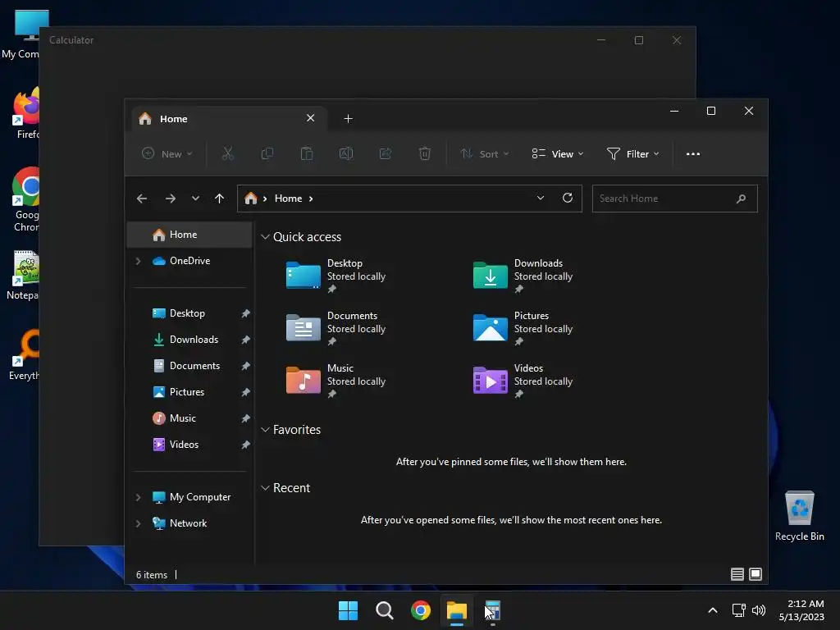Click the chevron after Home breadcrumb
Viewport: 840px width, 630px height.
311,199
